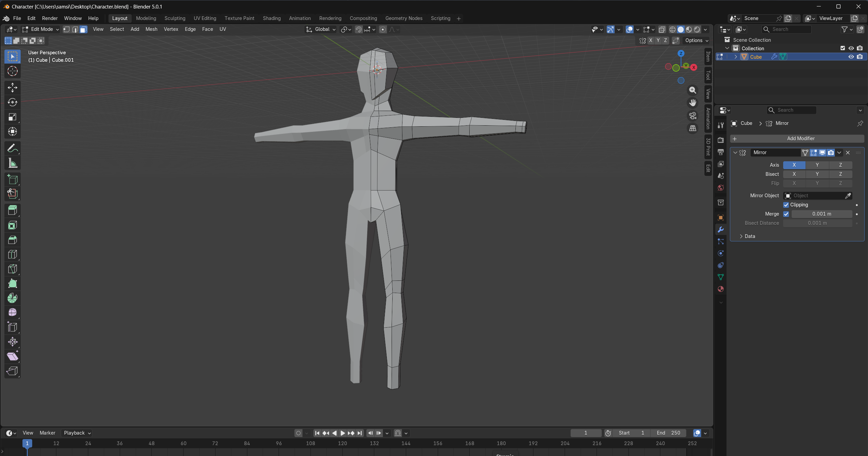Open the Render menu

tap(50, 18)
